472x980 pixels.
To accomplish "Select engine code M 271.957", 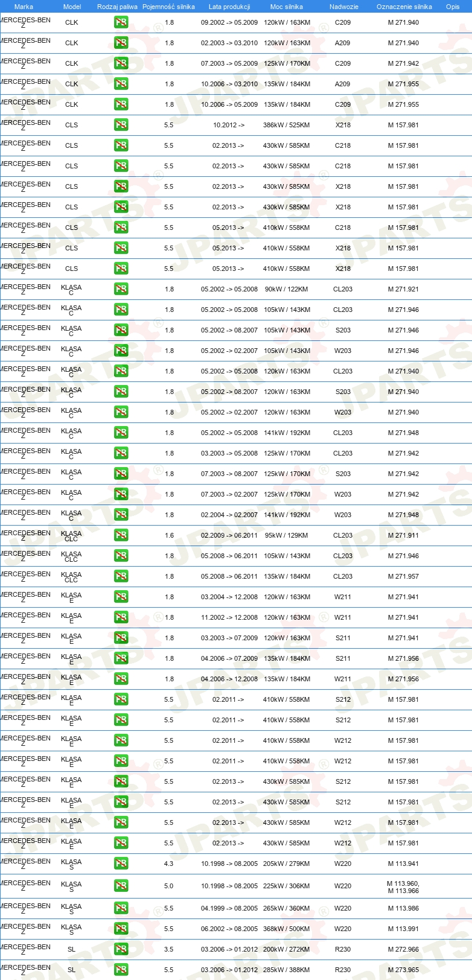I will click(403, 577).
